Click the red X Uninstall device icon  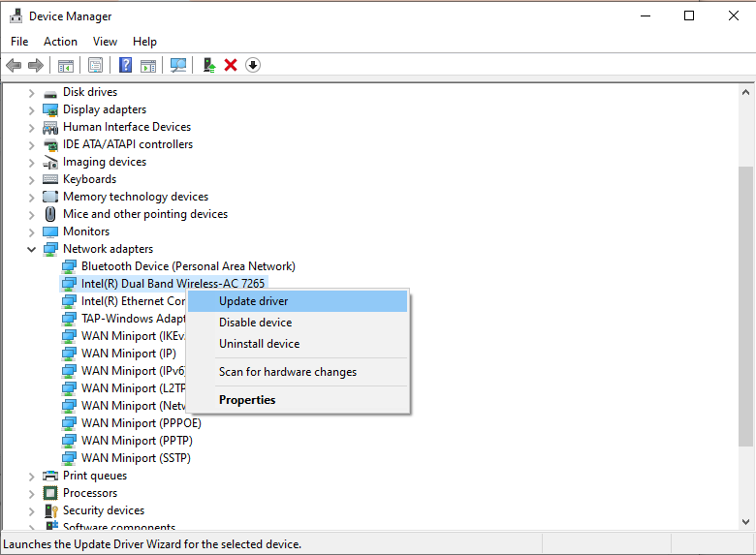pos(231,65)
